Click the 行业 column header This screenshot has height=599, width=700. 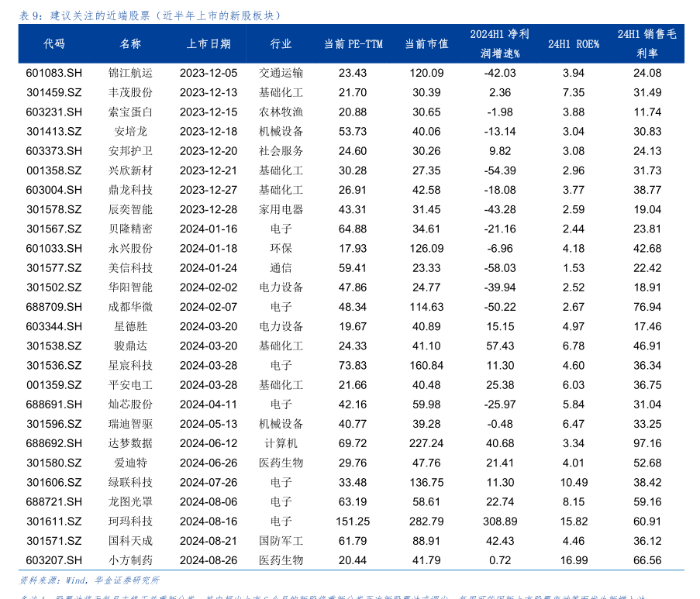coord(281,44)
